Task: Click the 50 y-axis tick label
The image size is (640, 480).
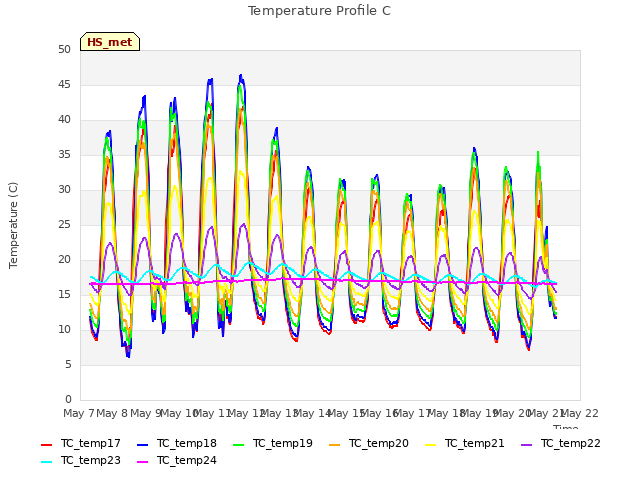Action: [64, 49]
